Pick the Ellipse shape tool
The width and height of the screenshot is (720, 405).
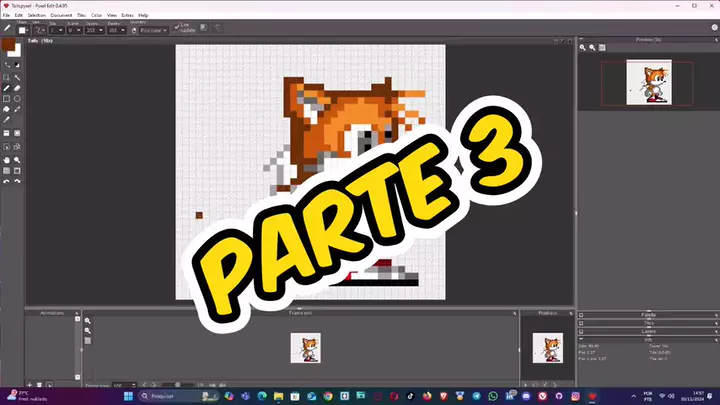coord(18,99)
